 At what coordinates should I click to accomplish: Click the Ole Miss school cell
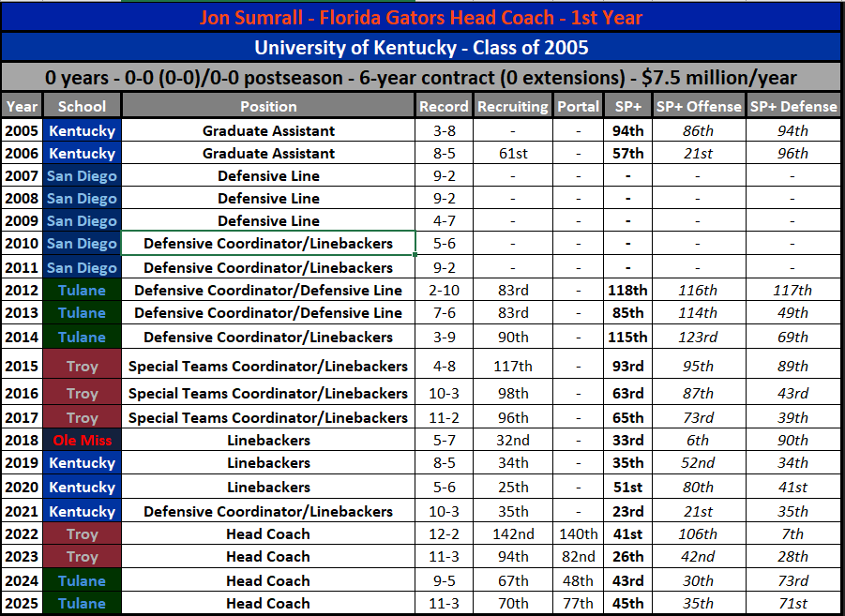pos(82,440)
